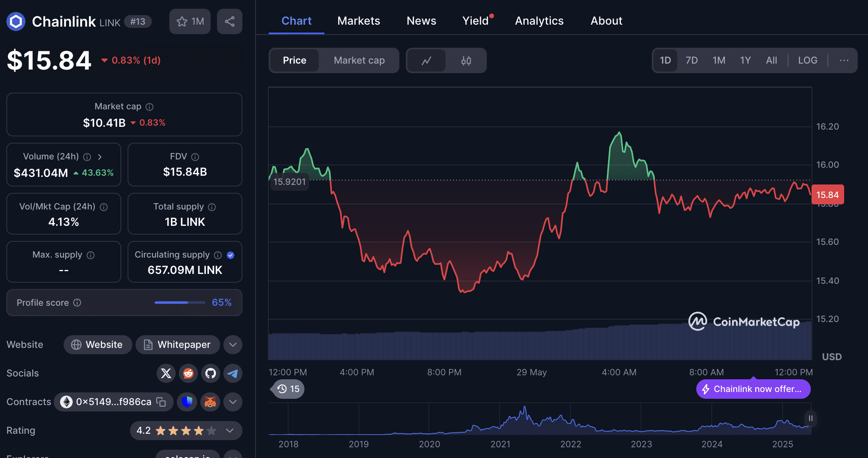
Task: Click the 657.09M LINK circulating supply value
Action: coord(185,270)
